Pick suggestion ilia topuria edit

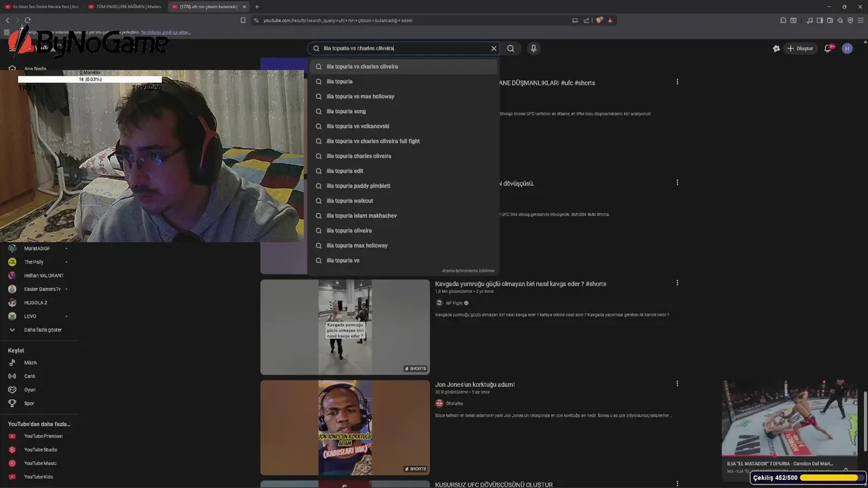(403, 171)
